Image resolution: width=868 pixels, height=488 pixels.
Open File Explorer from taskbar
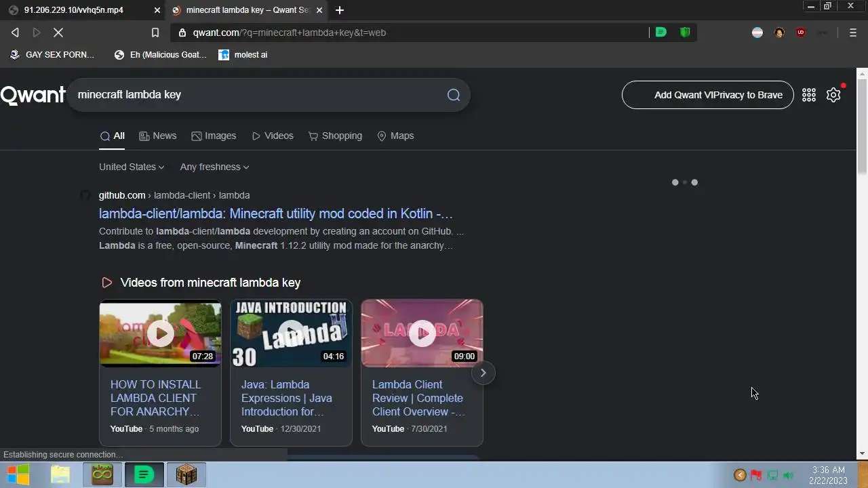(60, 475)
